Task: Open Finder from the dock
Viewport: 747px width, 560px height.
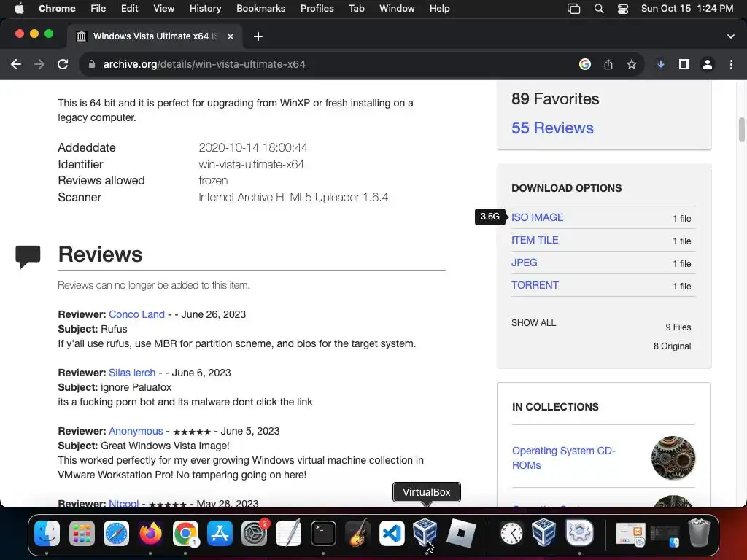Action: 47,533
